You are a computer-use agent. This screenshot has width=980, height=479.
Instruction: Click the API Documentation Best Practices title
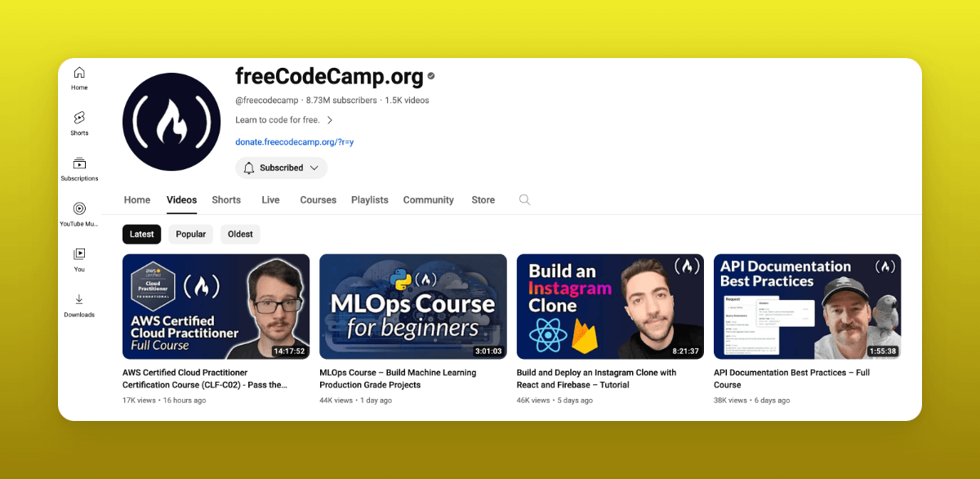(x=792, y=378)
